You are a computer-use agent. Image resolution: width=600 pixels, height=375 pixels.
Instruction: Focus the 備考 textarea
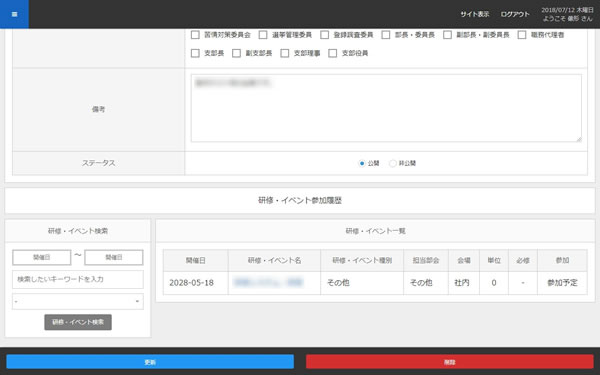[x=386, y=108]
